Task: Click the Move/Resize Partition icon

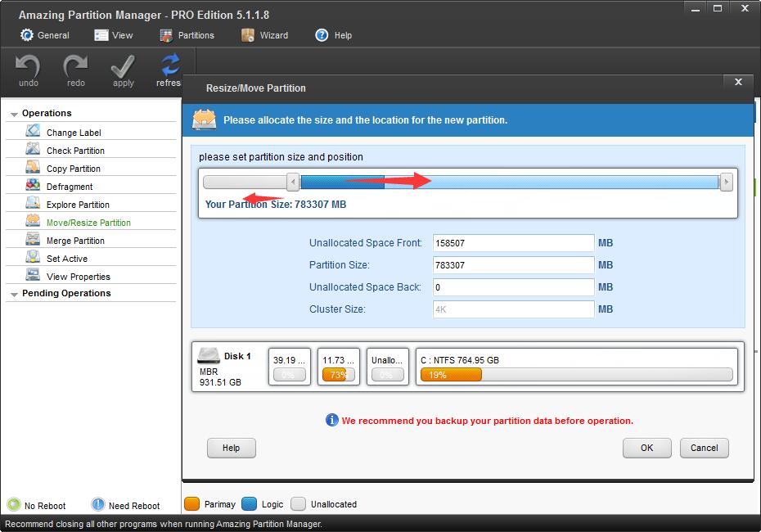Action: 33,220
